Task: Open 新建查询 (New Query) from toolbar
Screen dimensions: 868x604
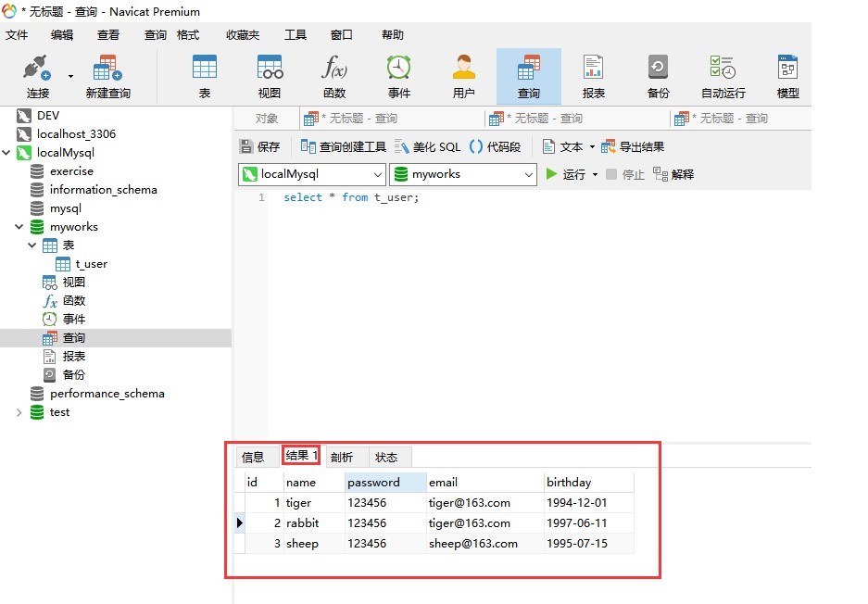Action: pyautogui.click(x=107, y=76)
